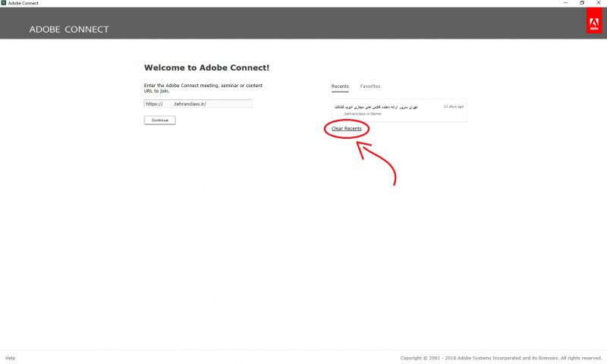This screenshot has height=364, width=607.
Task: Maximize the Adobe Connect window
Action: (x=582, y=3)
